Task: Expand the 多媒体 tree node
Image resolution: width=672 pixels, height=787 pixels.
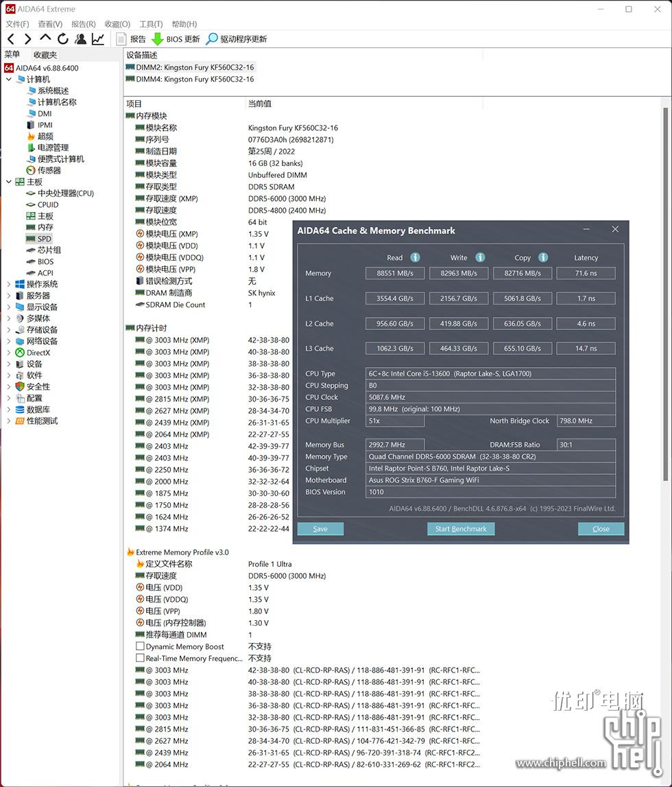Action: [8, 318]
